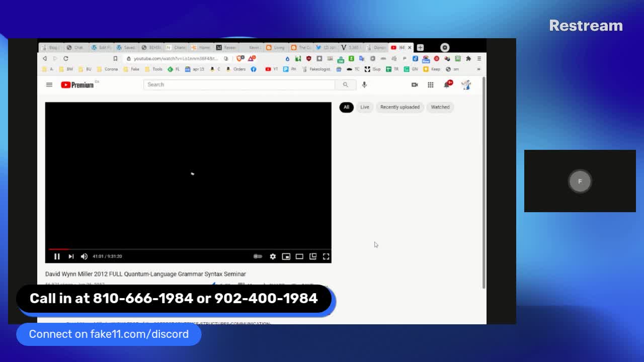Screen dimensions: 644x362
Task: Open the Tools bookmarks folder
Action: coord(153,69)
